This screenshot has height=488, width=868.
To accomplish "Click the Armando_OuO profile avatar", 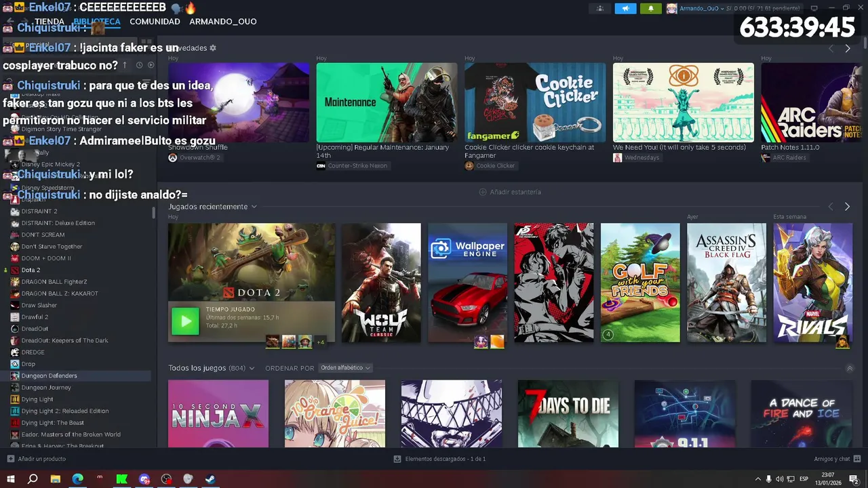I will tap(671, 9).
